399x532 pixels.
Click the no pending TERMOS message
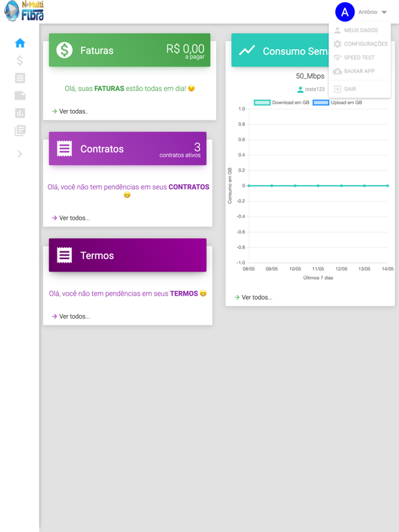(x=127, y=294)
